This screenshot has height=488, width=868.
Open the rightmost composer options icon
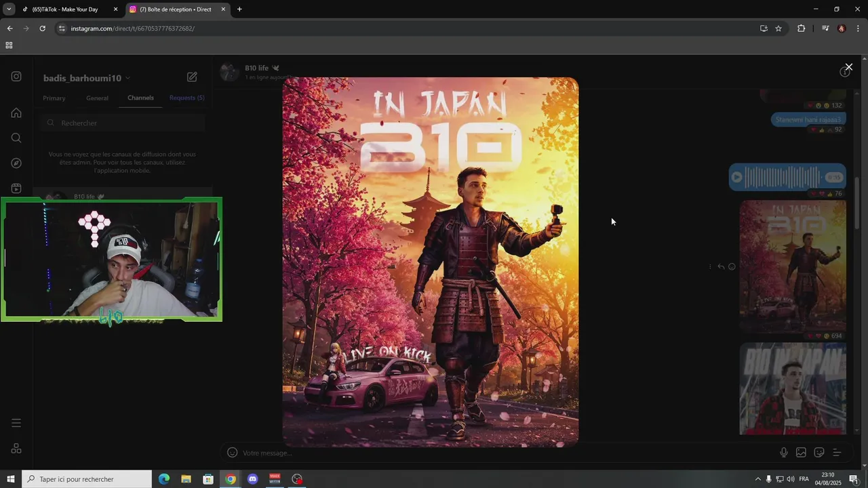[836, 453]
